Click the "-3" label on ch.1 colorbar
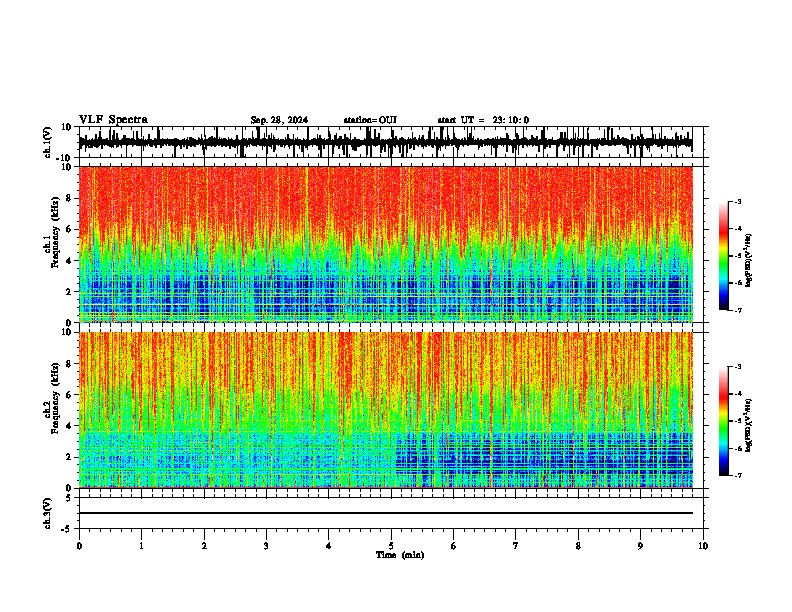This screenshot has width=792, height=612. pos(737,201)
